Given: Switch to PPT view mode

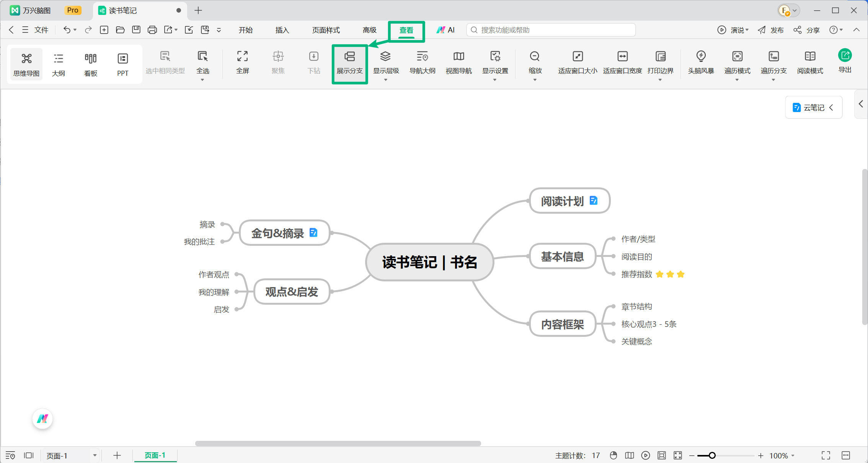Looking at the screenshot, I should tap(122, 64).
